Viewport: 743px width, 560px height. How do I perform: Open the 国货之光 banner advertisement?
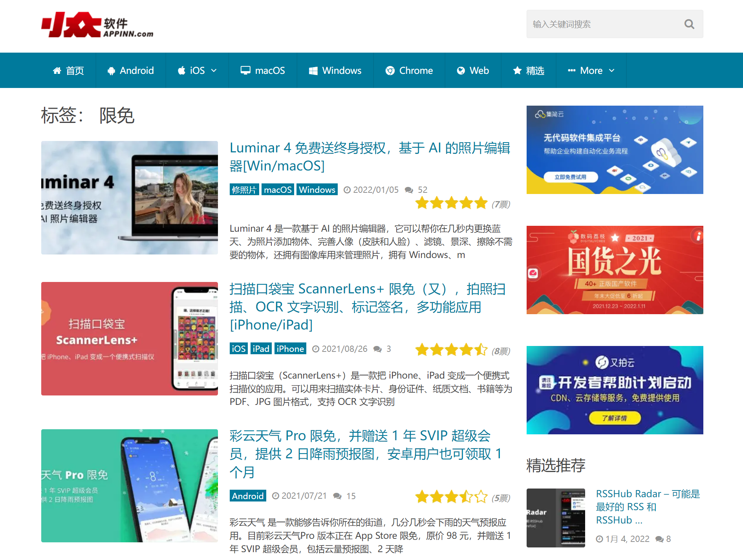615,270
